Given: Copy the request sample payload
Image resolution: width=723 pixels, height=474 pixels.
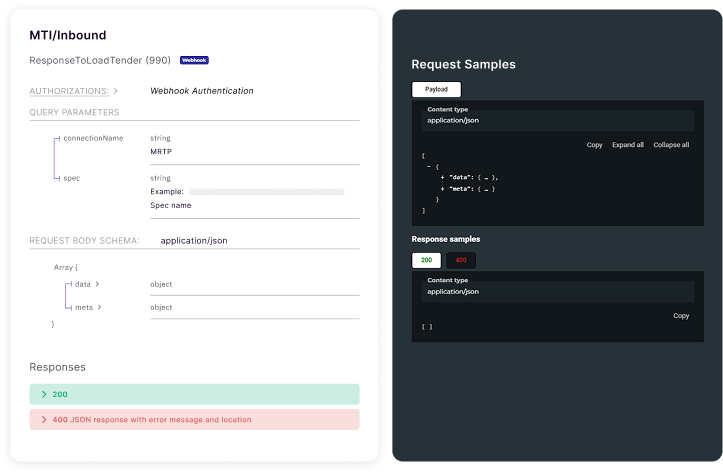Looking at the screenshot, I should pyautogui.click(x=594, y=145).
